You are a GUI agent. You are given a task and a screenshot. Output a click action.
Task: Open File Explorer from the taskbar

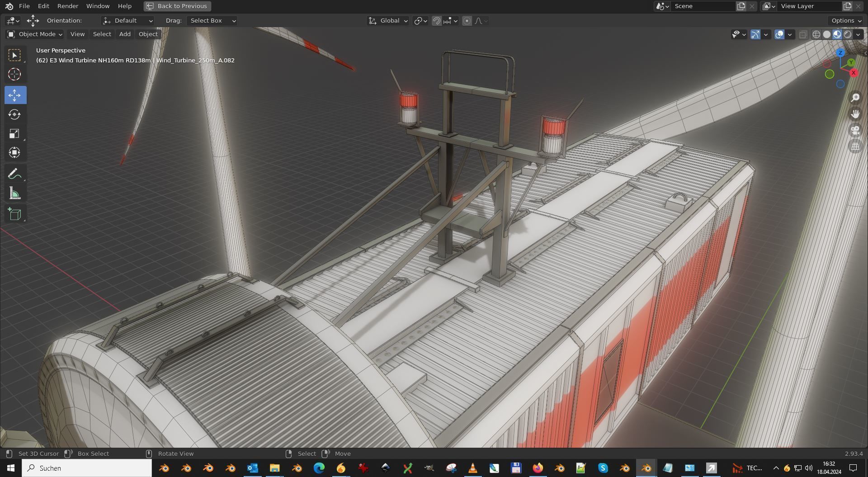tap(274, 468)
